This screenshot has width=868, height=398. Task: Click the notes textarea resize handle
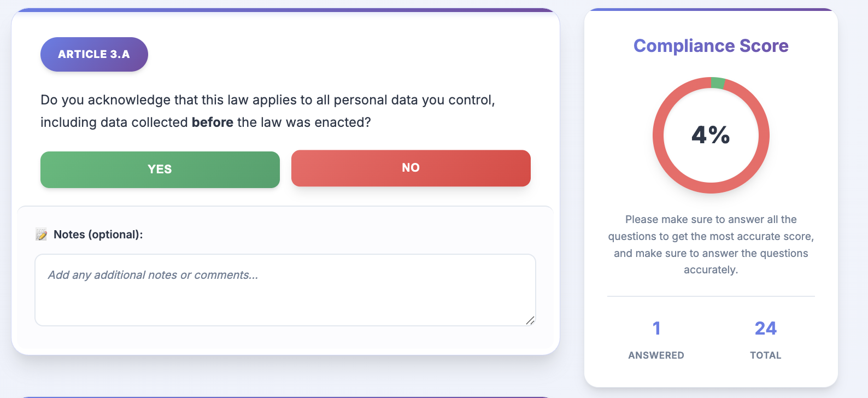pyautogui.click(x=530, y=320)
